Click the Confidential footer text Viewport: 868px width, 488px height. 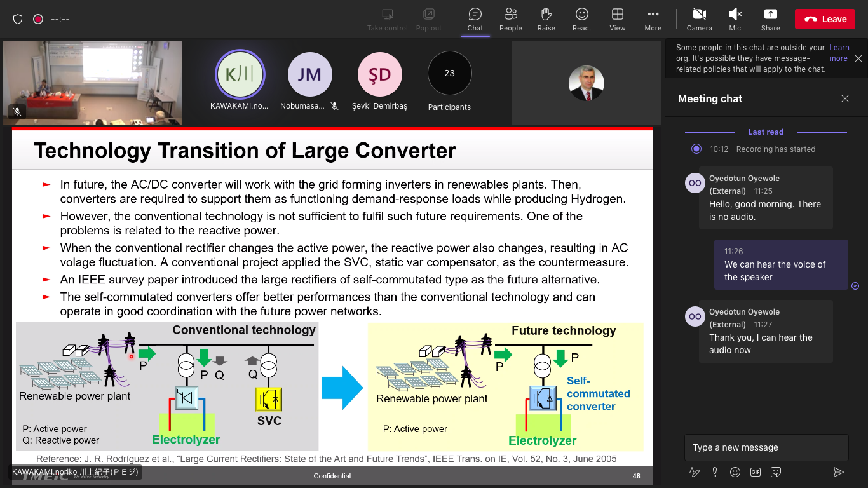click(332, 476)
